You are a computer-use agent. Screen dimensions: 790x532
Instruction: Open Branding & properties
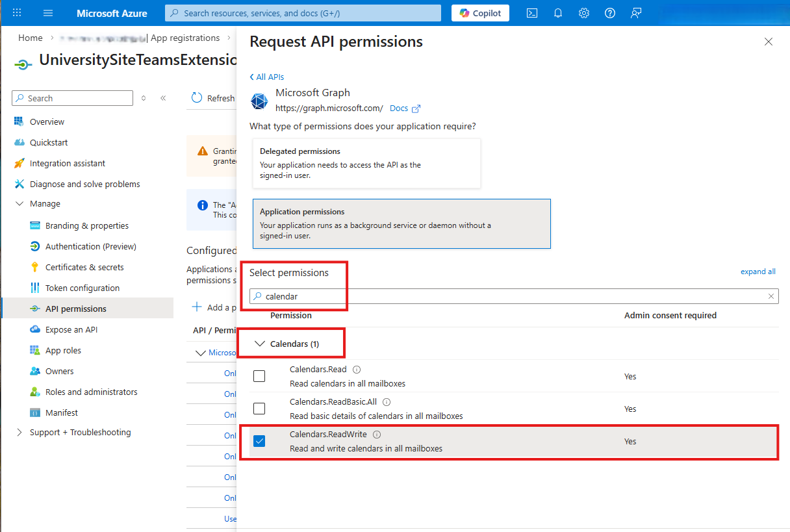87,225
